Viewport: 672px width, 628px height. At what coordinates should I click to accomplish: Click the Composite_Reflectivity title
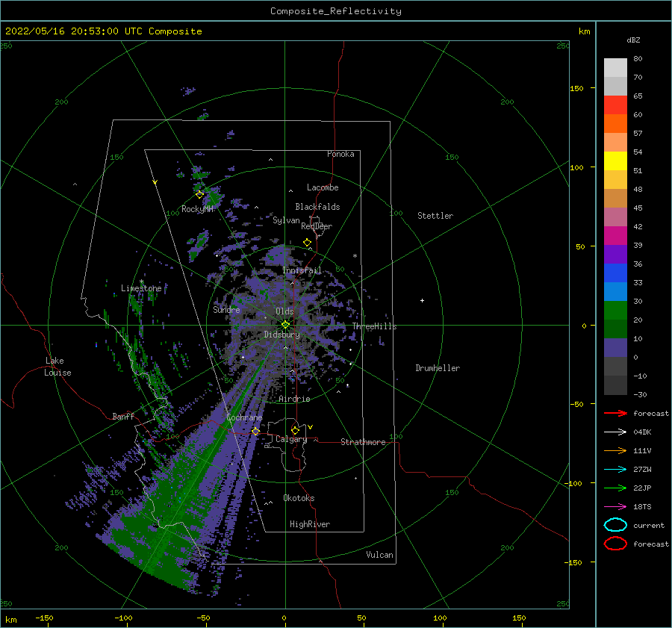336,11
